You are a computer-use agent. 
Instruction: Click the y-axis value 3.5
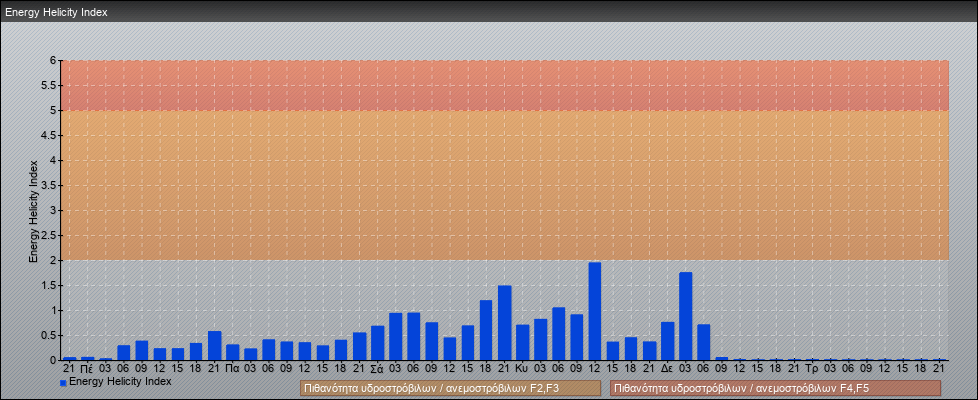click(49, 185)
